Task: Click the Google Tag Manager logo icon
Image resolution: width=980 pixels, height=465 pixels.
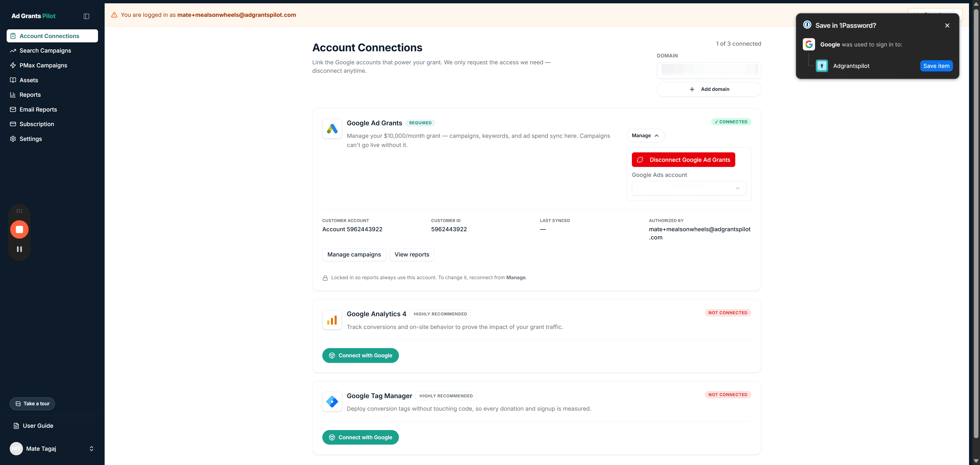Action: tap(332, 402)
